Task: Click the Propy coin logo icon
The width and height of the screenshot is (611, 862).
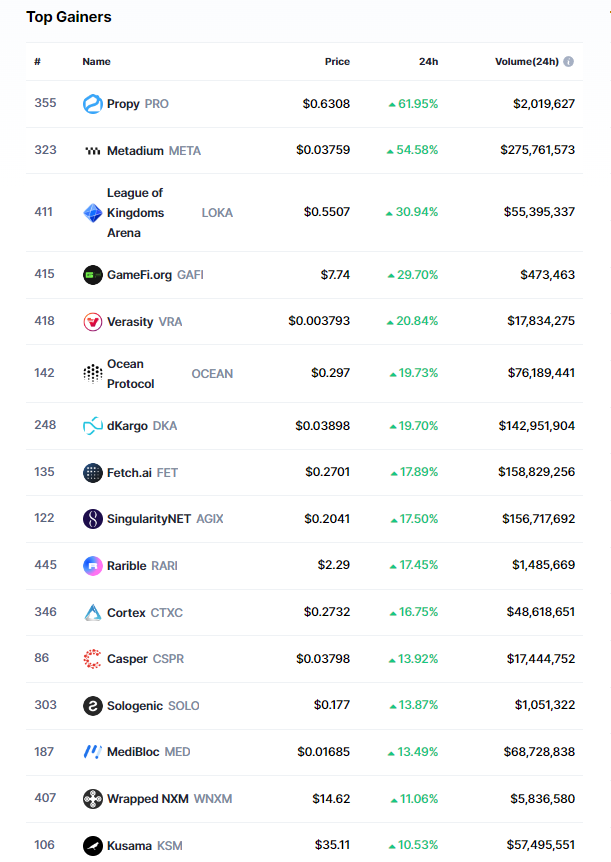Action: (x=92, y=104)
